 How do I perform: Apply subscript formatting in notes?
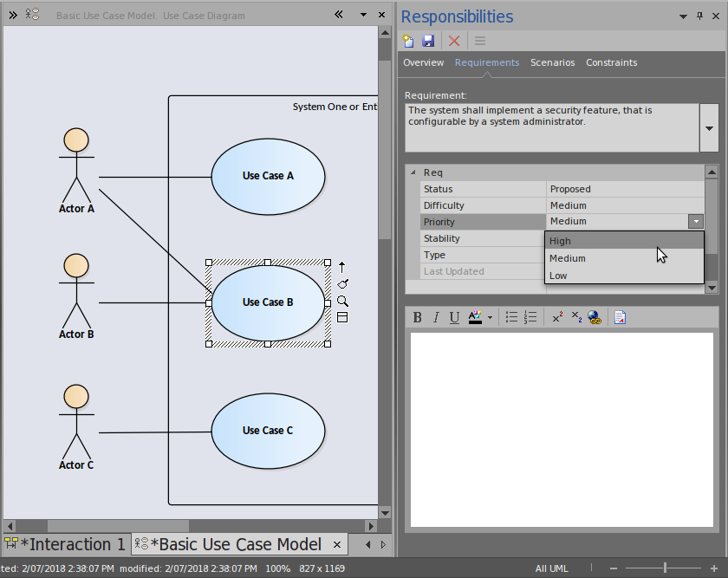pyautogui.click(x=576, y=318)
